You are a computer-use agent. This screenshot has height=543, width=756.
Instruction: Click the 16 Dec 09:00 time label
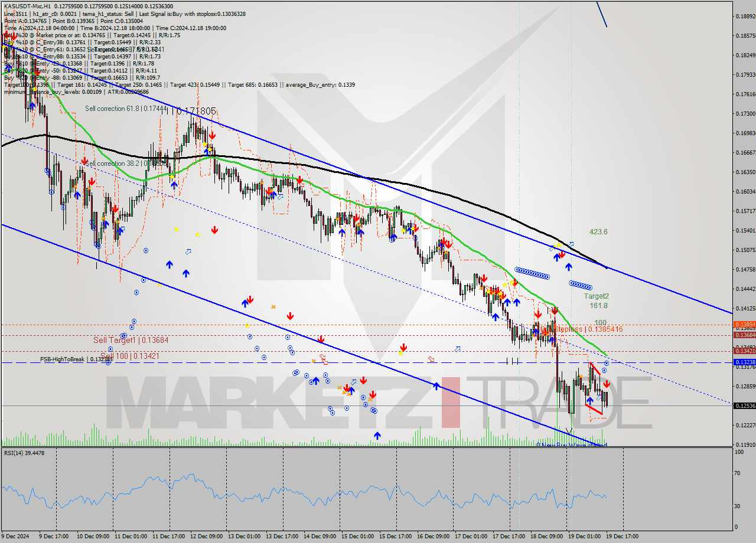432,537
